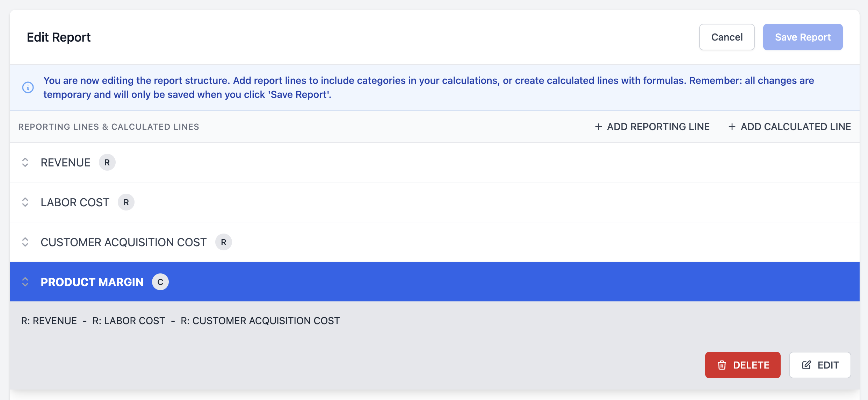Viewport: 868px width, 400px height.
Task: Collapse the selected PRODUCT MARGIN line
Action: pyautogui.click(x=92, y=282)
